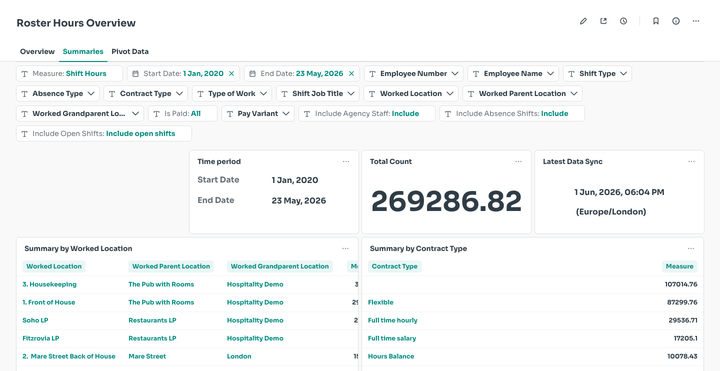
Task: Expand the Shift Type dropdown
Action: click(x=597, y=73)
